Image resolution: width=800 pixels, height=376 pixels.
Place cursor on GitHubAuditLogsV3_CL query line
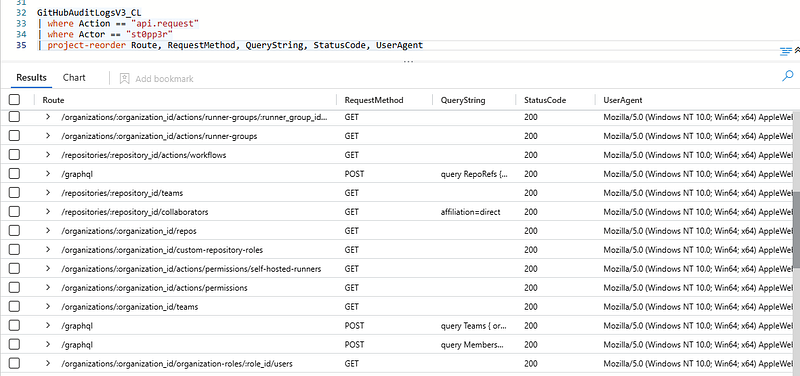click(x=89, y=14)
